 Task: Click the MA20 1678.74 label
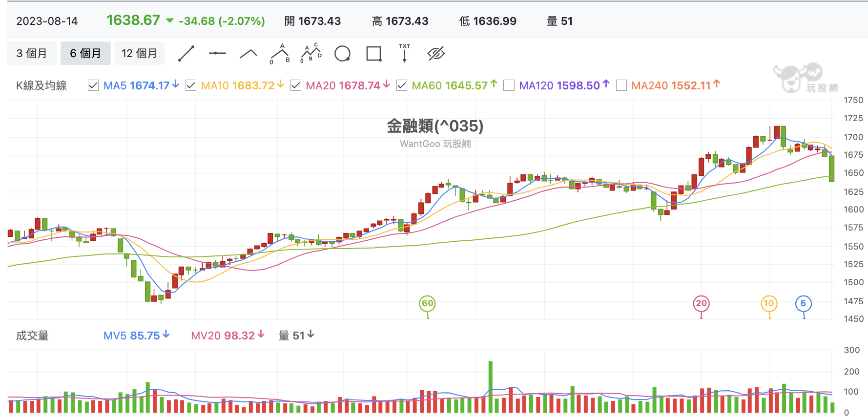pyautogui.click(x=348, y=85)
